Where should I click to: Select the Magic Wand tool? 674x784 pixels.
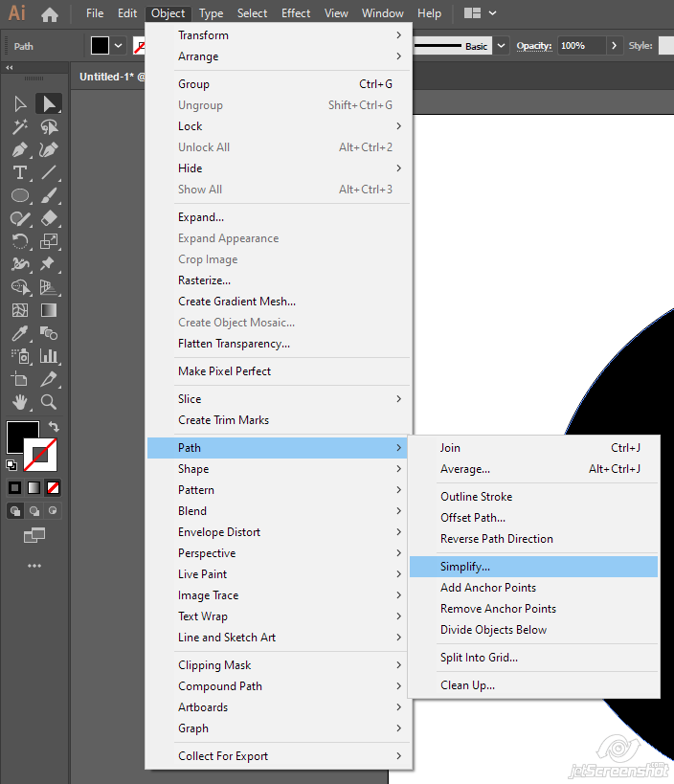(x=20, y=127)
